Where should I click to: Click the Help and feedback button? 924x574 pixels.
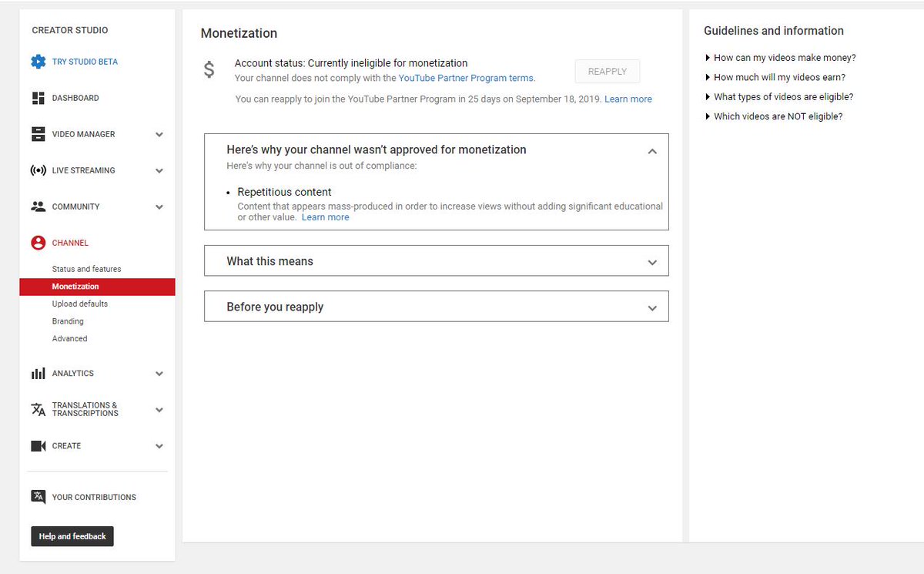point(72,536)
